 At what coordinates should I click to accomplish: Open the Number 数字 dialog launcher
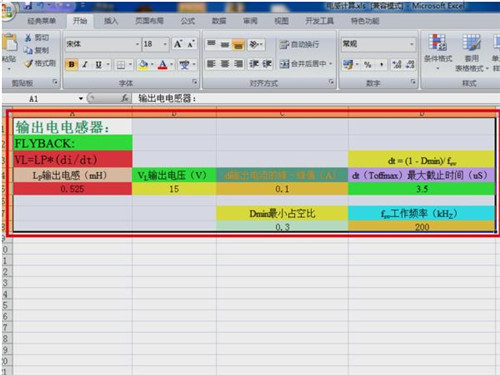413,82
